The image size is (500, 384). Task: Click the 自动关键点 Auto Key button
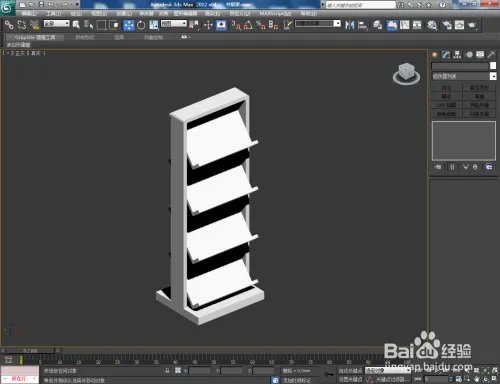pos(350,371)
